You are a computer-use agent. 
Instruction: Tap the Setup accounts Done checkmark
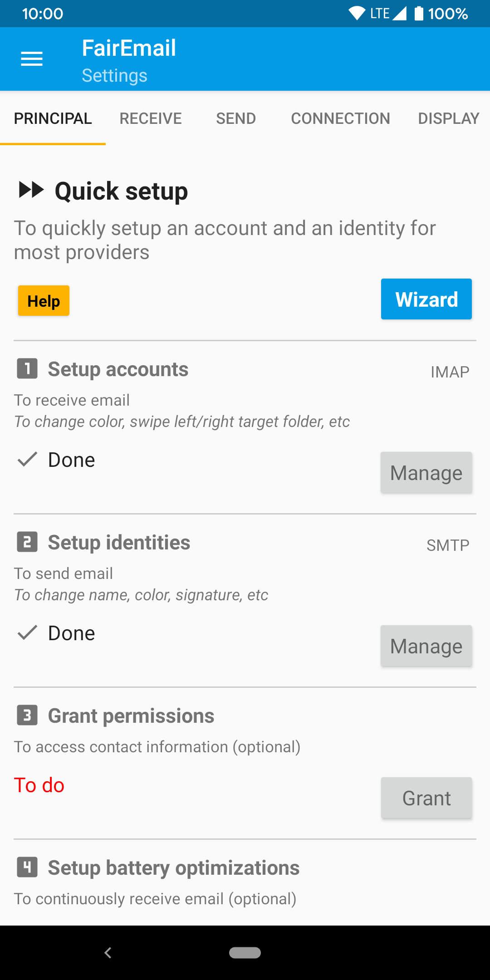(27, 459)
